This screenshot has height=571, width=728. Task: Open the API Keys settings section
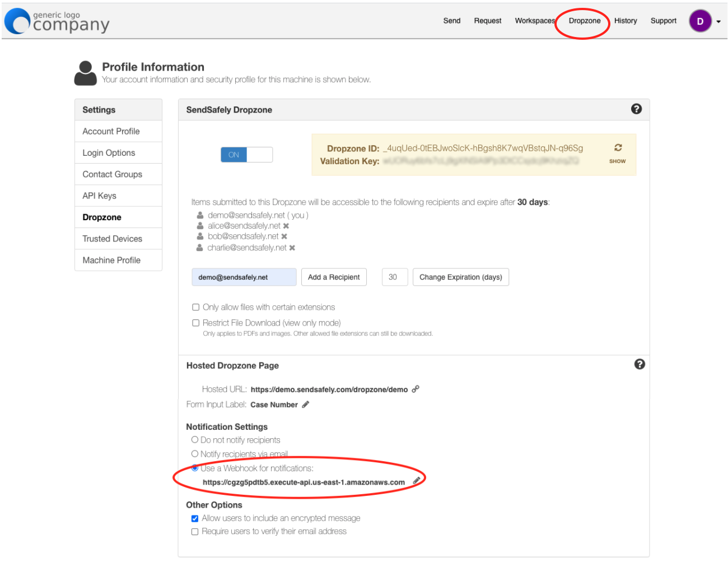click(99, 196)
